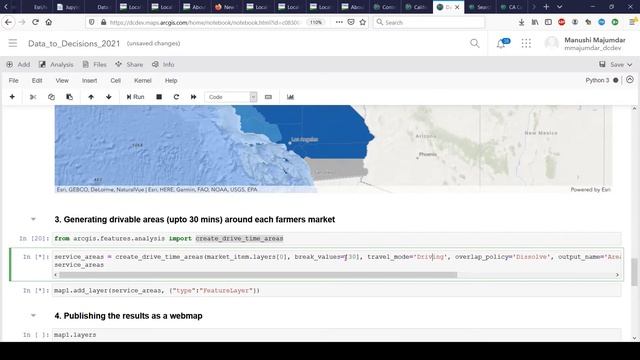
Task: Bookmark this page with star icon
Action: pos(362,22)
